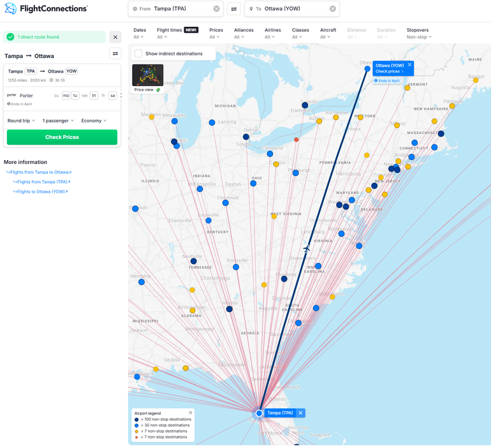Viewport: 491px width, 448px height.
Task: Open the Stopovers Non-stop filter
Action: (x=418, y=37)
